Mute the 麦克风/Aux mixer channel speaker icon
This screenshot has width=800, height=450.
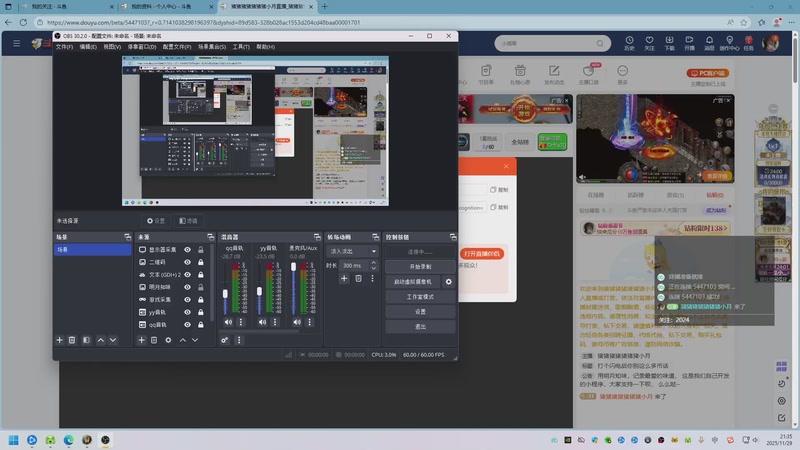tap(297, 322)
